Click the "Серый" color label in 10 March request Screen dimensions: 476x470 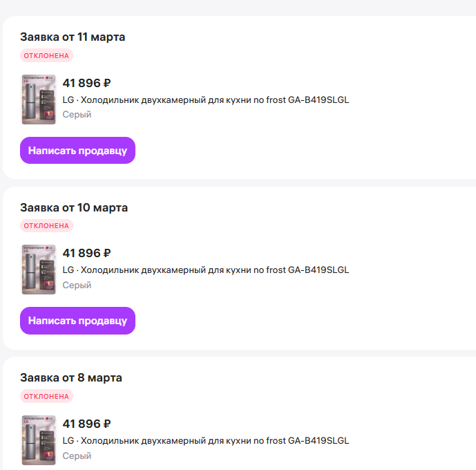(x=77, y=285)
